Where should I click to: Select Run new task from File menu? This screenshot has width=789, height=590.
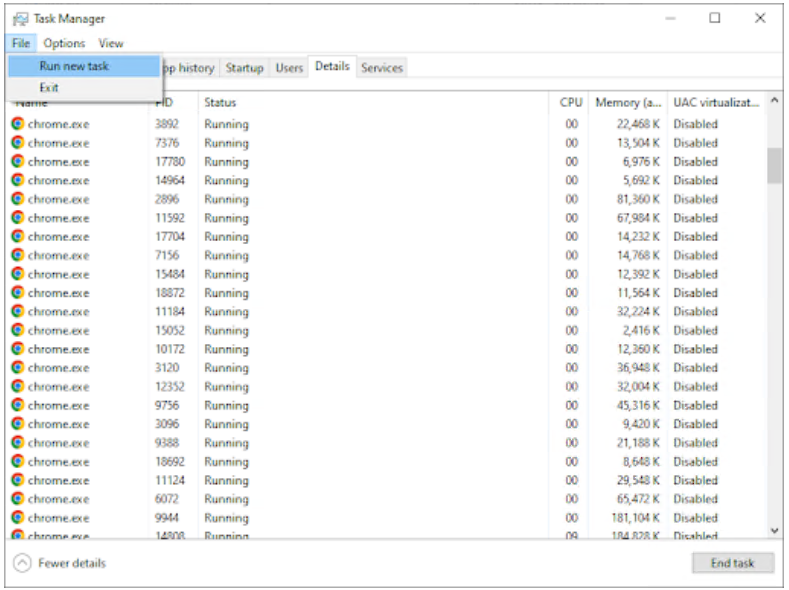coord(74,66)
